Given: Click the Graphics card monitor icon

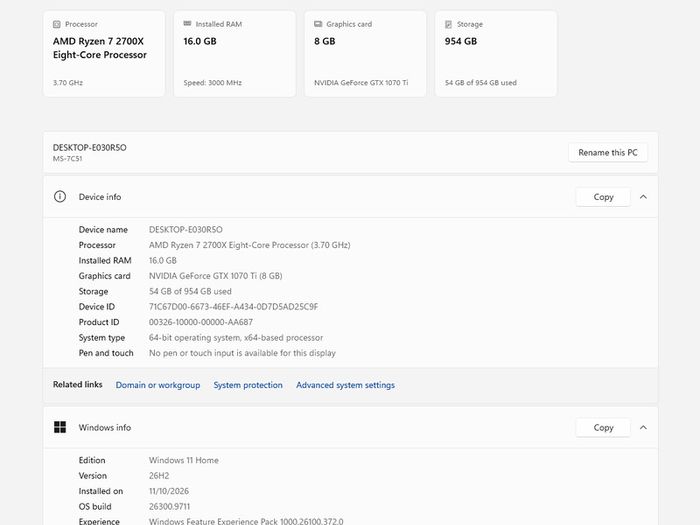Looking at the screenshot, I should click(318, 24).
